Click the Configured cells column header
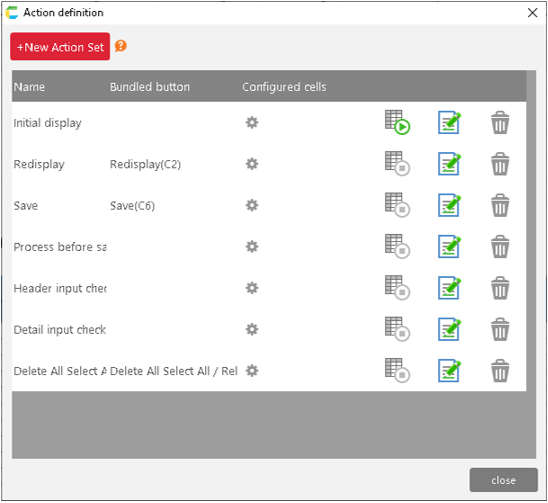The height and width of the screenshot is (503, 548). point(284,87)
